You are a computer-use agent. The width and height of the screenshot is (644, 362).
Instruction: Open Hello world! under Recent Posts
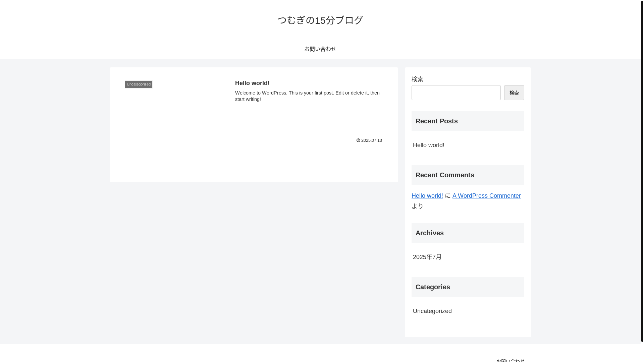[428, 145]
